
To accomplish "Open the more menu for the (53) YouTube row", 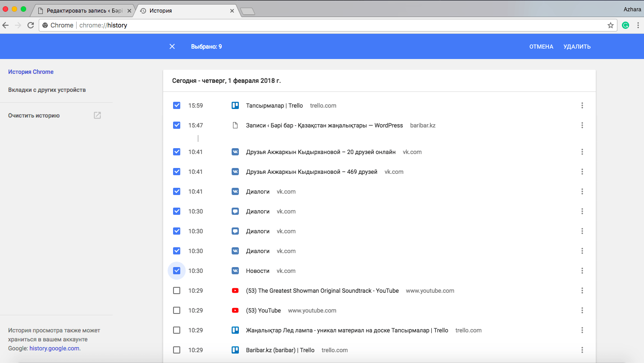I will click(582, 310).
